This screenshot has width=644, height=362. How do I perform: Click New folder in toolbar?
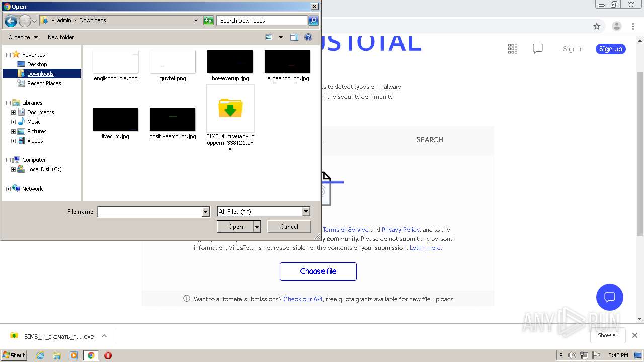[61, 37]
